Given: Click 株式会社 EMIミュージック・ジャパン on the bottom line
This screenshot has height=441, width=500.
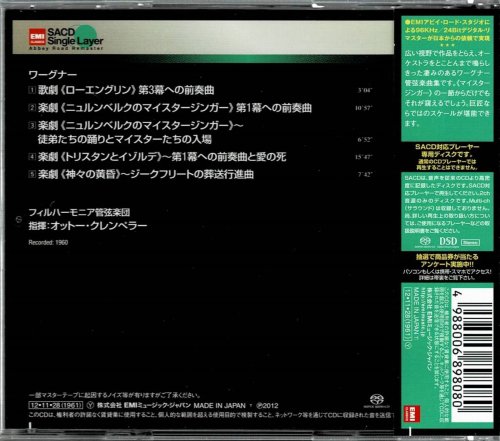Looking at the screenshot, I should point(144,406).
